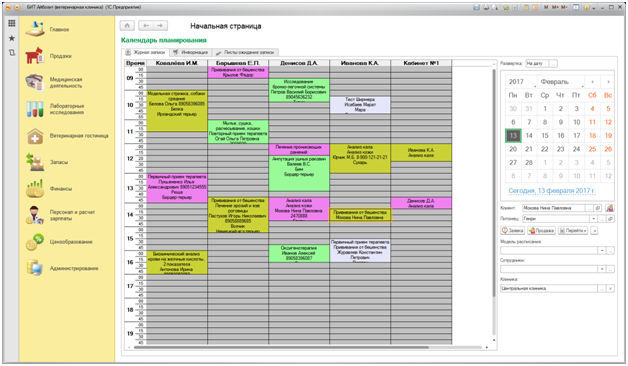Click the home page button
628x366 pixels.
127,26
